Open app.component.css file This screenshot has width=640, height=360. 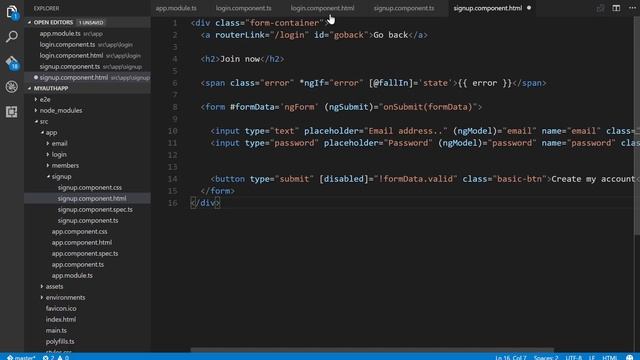pyautogui.click(x=79, y=231)
